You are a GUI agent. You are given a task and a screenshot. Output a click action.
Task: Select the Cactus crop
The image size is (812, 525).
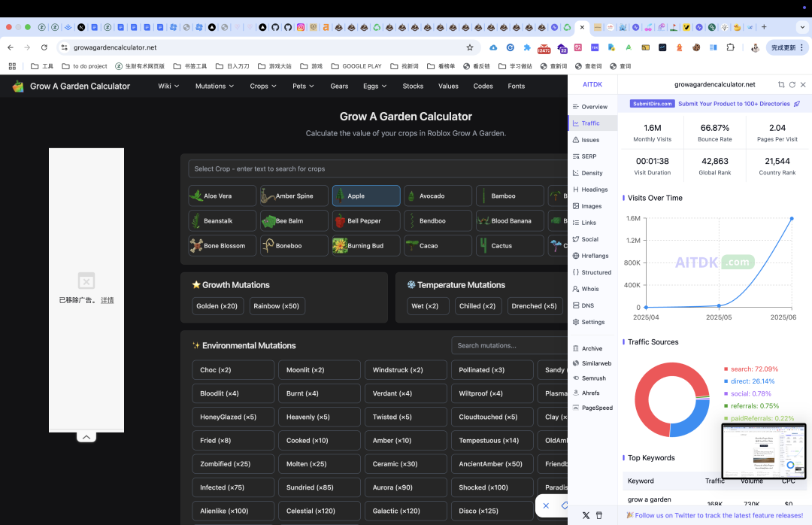tap(510, 246)
